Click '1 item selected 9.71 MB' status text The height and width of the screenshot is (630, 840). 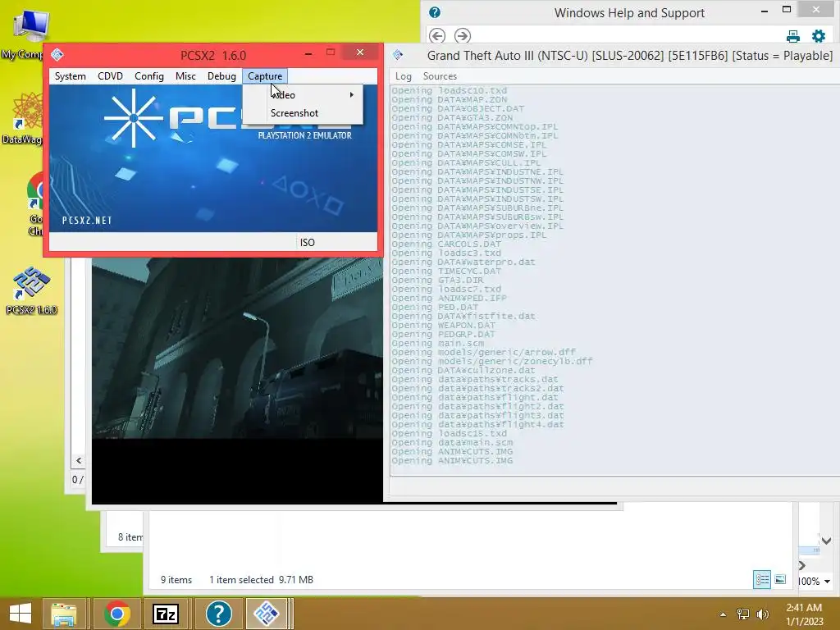click(x=261, y=580)
